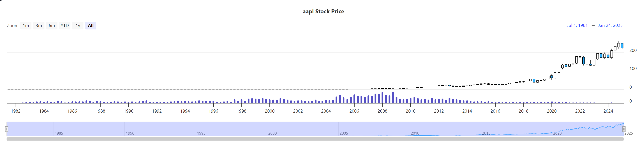Image resolution: width=644 pixels, height=141 pixels.
Task: Open the Jul 1, 1981 start date
Action: 577,25
